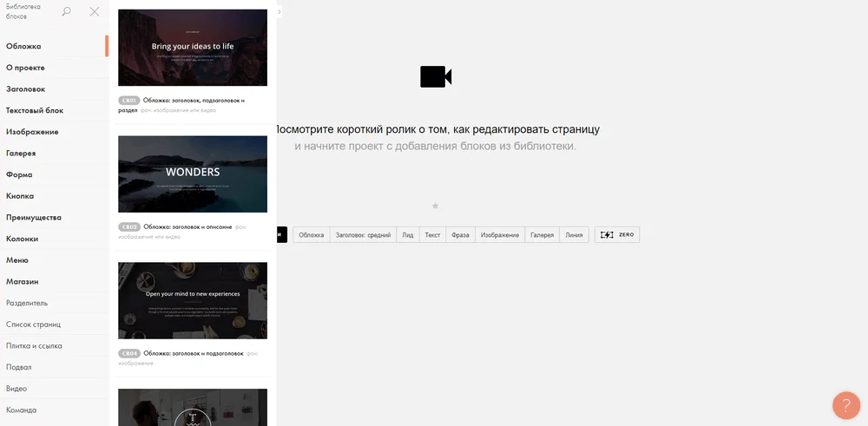Choose the WONDERS cover thumbnail

click(193, 174)
